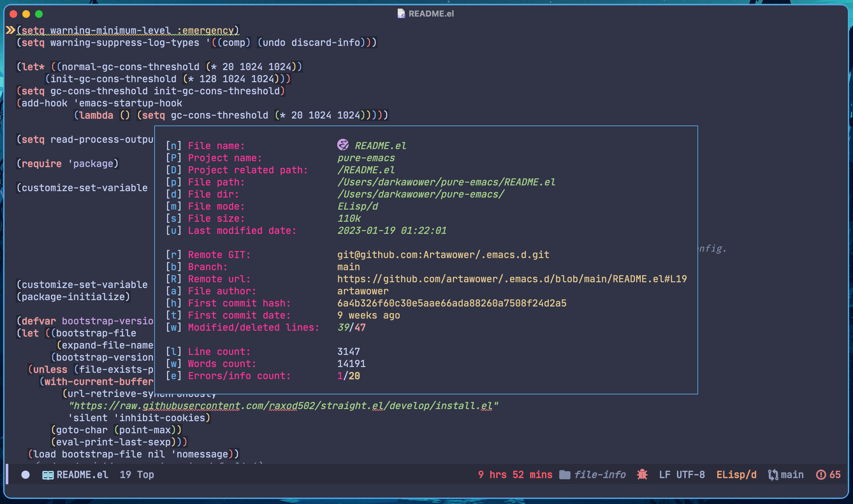Select the [e] Errors/info count entry

tap(239, 376)
